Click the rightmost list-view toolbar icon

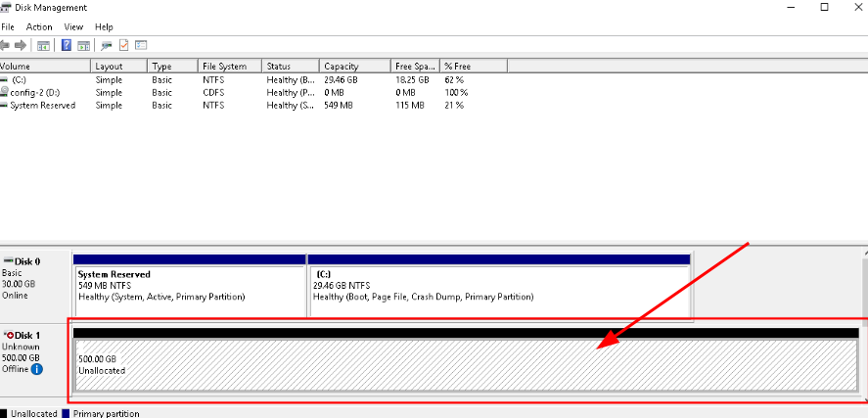tap(141, 45)
